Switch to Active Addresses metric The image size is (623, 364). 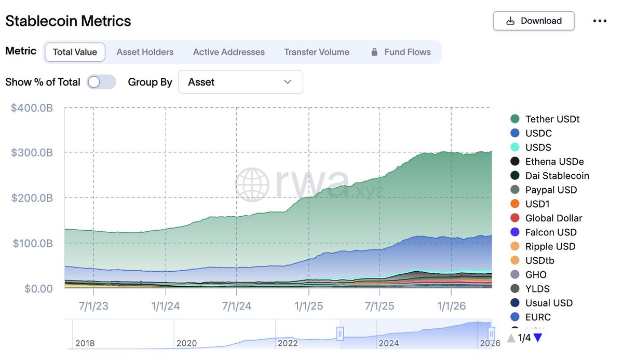coord(229,52)
